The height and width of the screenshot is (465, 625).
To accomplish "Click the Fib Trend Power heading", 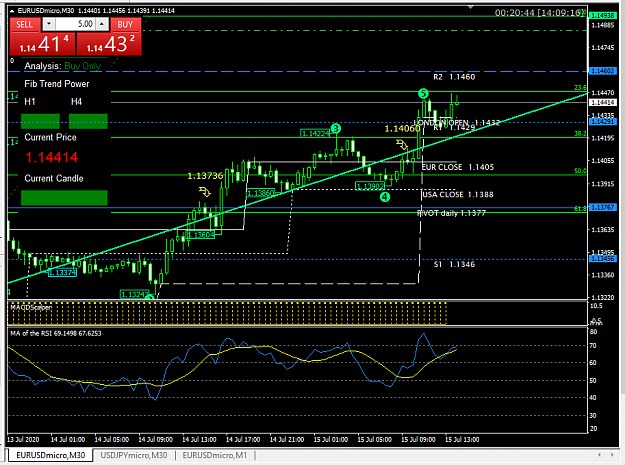I will tap(57, 84).
